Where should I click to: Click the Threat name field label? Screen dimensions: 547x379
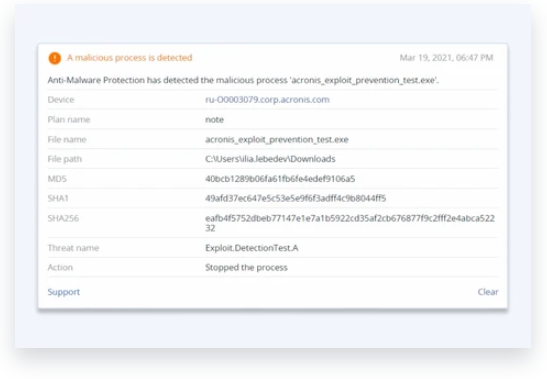(73, 248)
